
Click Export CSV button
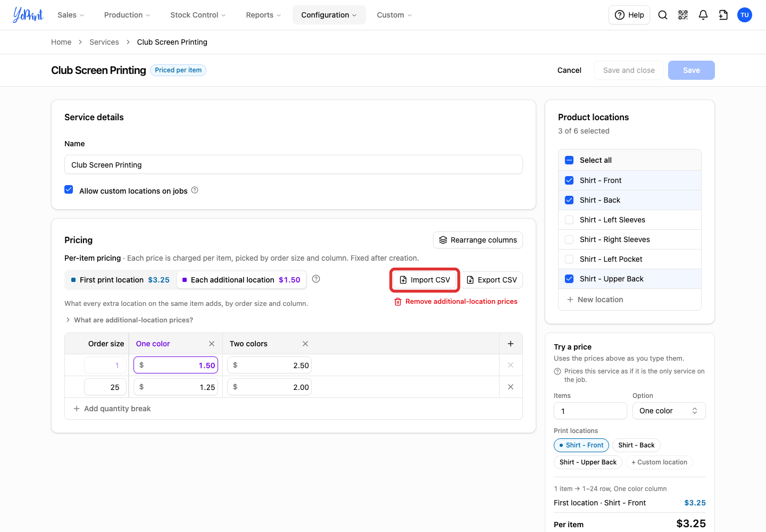[x=492, y=280]
